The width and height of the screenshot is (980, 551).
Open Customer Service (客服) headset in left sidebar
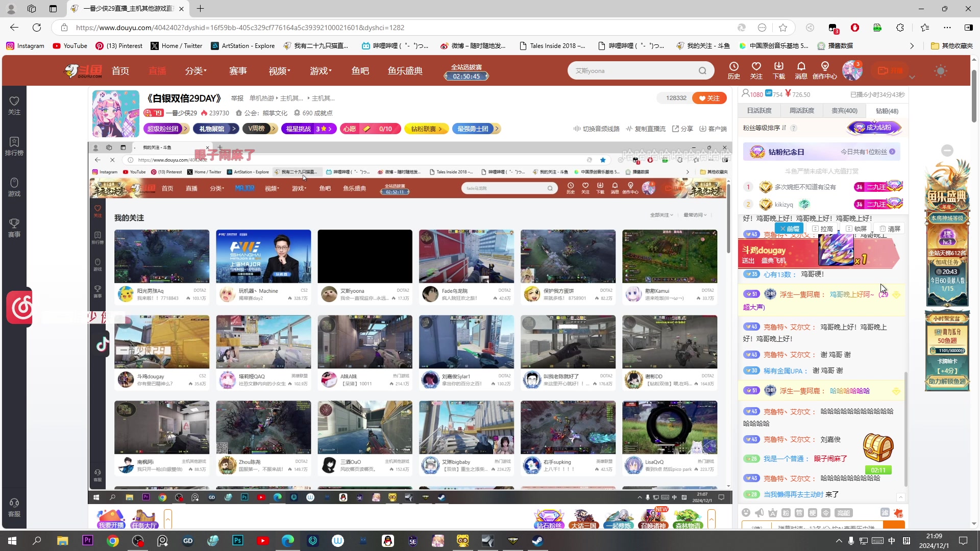pyautogui.click(x=14, y=508)
